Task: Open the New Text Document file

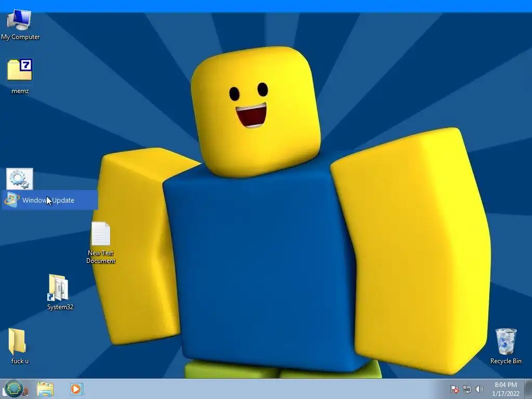Action: click(x=101, y=233)
